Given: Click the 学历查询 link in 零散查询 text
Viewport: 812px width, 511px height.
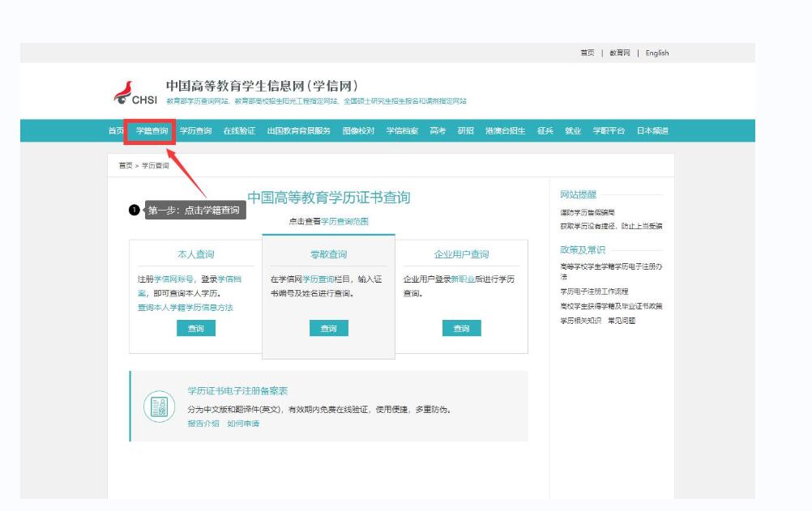Looking at the screenshot, I should (318, 279).
